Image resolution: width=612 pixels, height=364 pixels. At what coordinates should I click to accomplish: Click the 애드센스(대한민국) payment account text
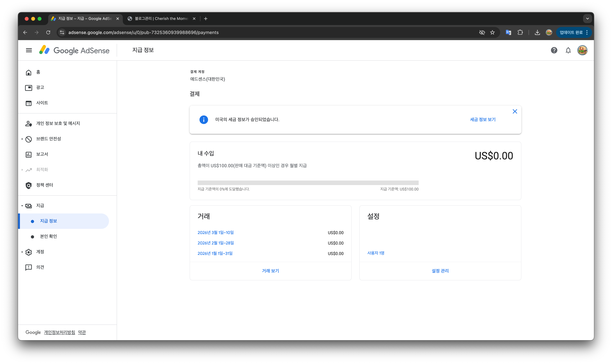[x=207, y=79]
